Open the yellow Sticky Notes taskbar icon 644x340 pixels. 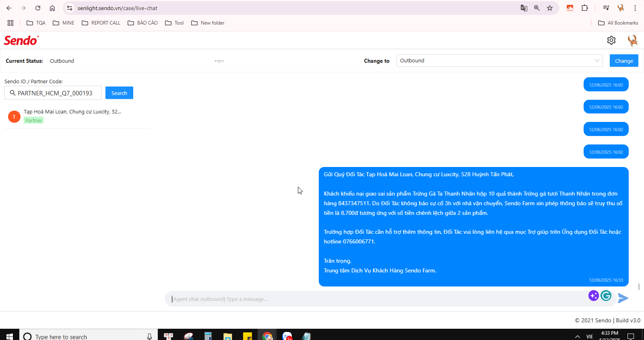coord(248,336)
